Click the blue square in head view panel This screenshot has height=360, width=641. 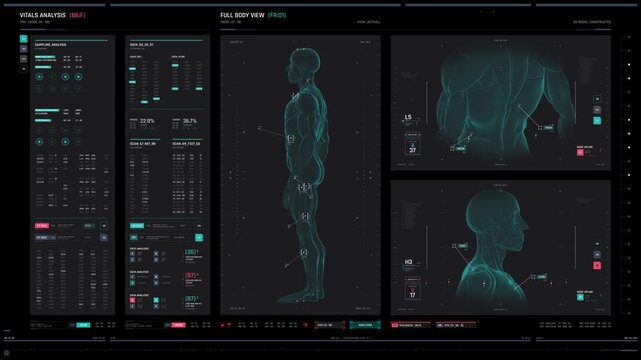597,255
